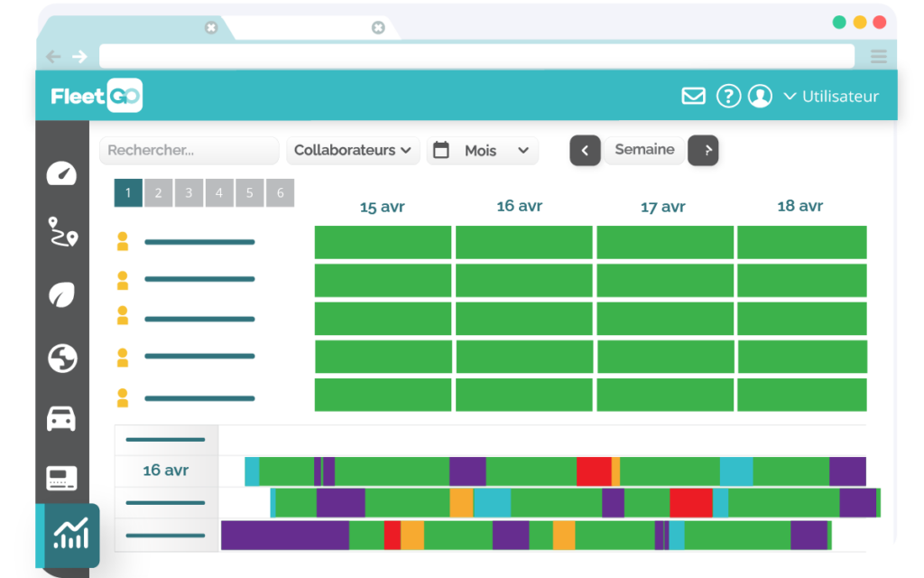Select the eco leaf icon in sidebar
This screenshot has height=578, width=924.
pos(62,294)
